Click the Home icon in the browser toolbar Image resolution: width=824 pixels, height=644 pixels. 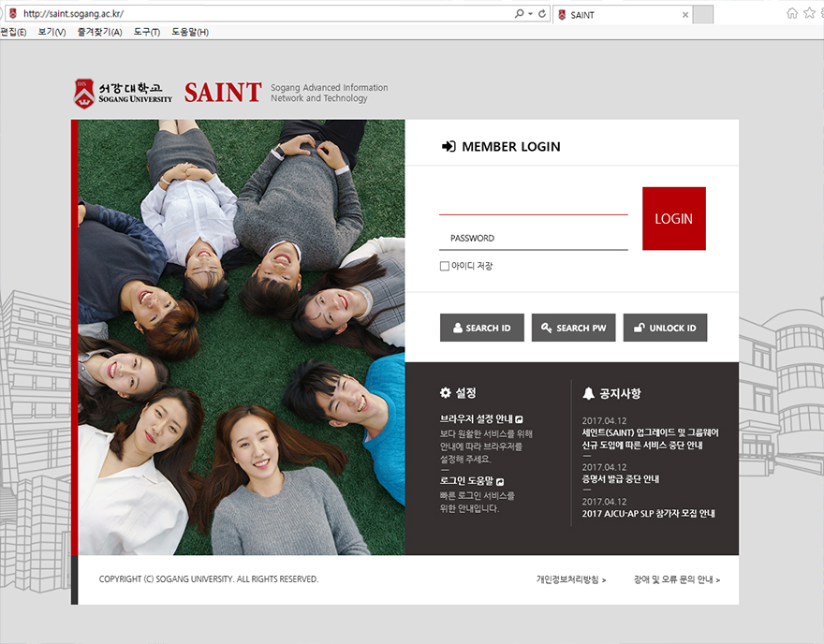pyautogui.click(x=792, y=14)
